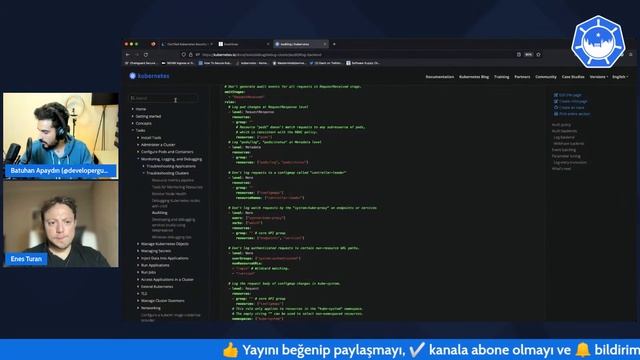
Task: Click the browser hamburger menu icon
Action: tap(631, 55)
